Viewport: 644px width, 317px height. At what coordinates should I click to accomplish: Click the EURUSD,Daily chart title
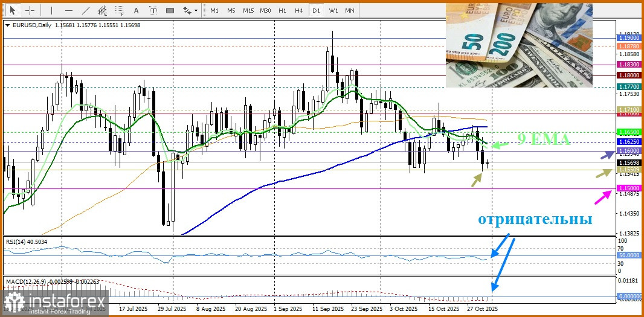[31, 25]
